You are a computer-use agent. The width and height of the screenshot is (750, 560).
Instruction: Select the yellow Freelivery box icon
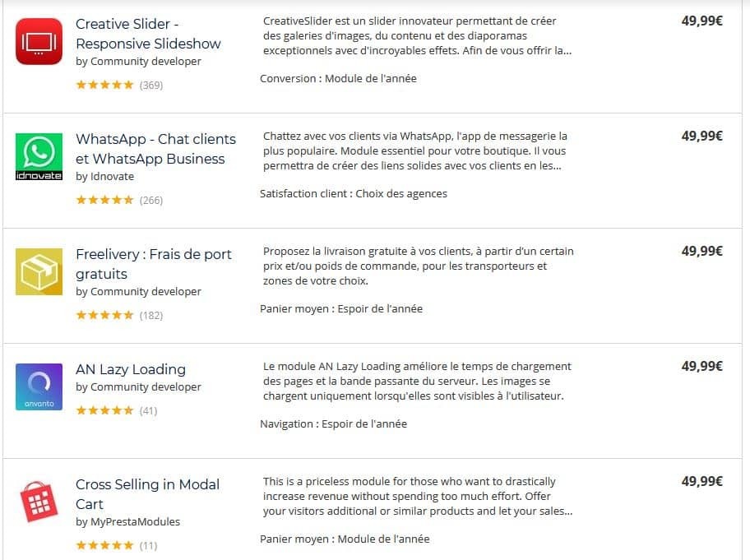pyautogui.click(x=39, y=271)
